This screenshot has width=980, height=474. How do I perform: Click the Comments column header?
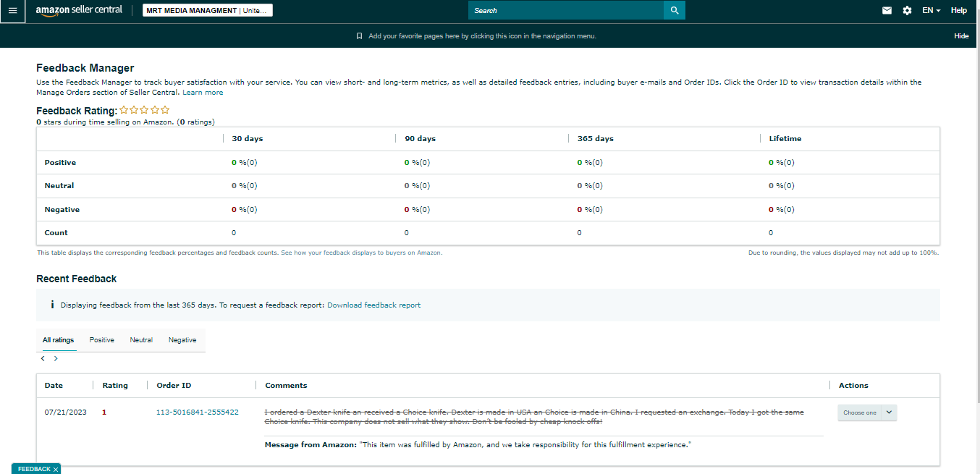click(x=286, y=386)
